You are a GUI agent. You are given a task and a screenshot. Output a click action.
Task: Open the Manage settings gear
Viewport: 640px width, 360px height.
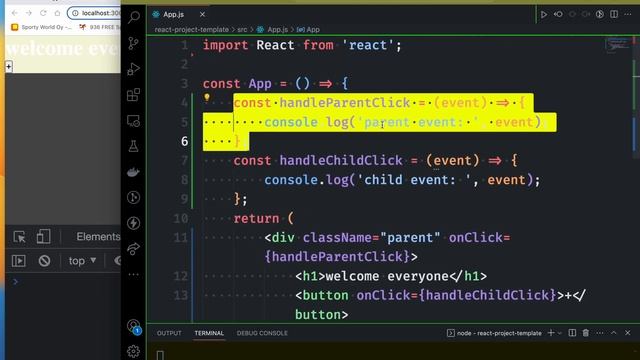click(133, 351)
